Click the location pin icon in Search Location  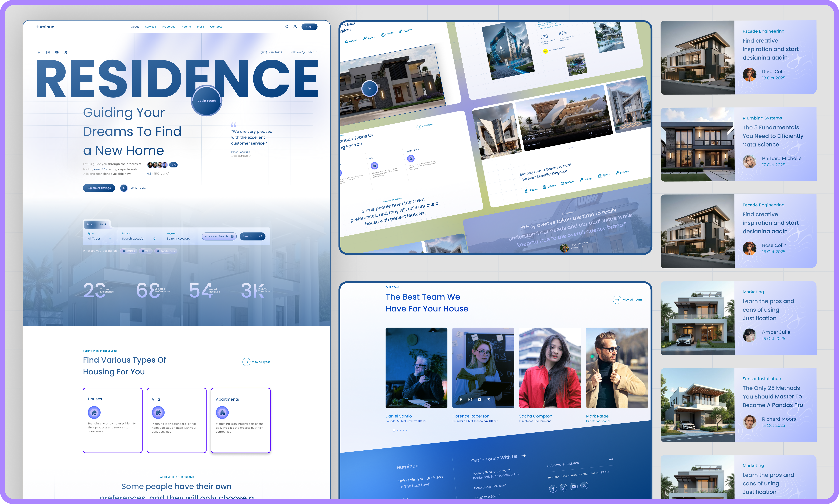[155, 238]
